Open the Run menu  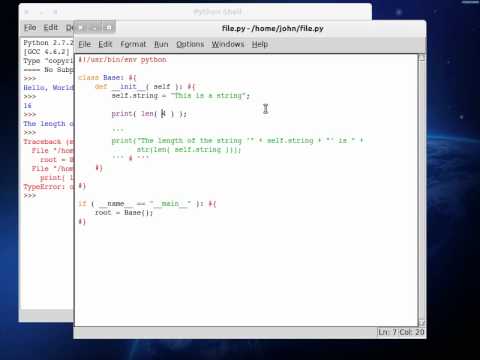(x=161, y=44)
